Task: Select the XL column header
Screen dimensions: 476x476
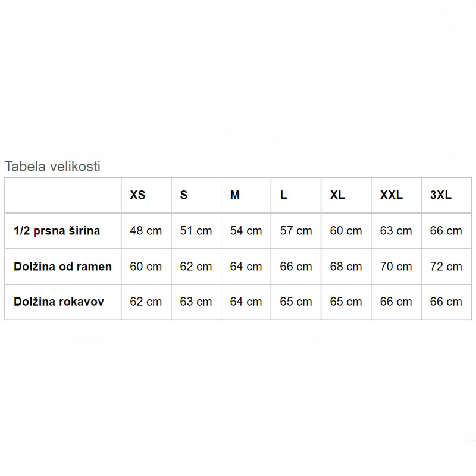Action: [337, 195]
